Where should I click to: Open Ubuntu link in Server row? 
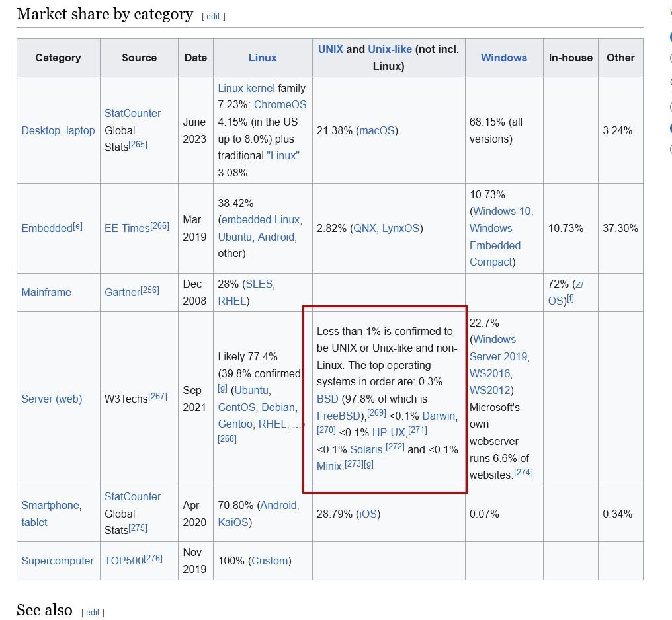(x=253, y=391)
